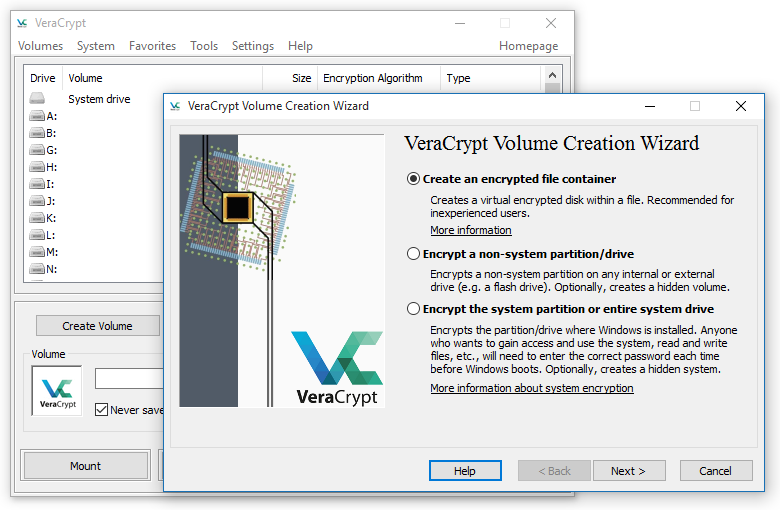780x510 pixels.
Task: Click the volume path input field
Action: (129, 379)
